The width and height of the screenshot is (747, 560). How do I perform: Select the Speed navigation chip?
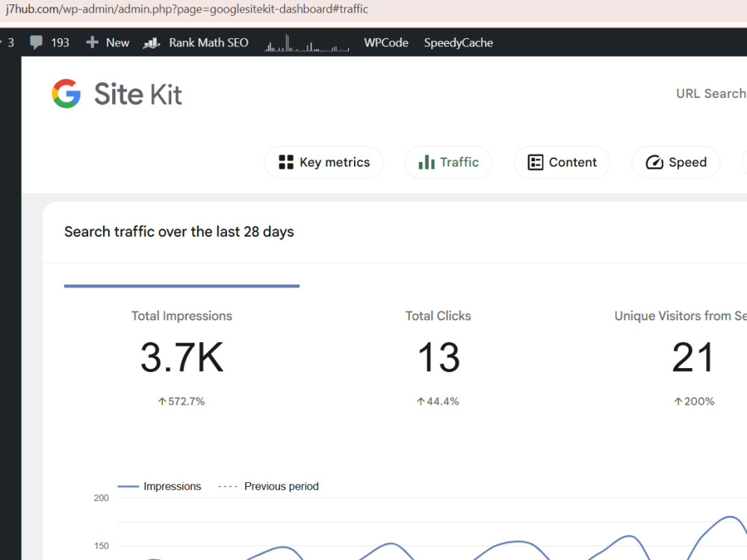(675, 162)
